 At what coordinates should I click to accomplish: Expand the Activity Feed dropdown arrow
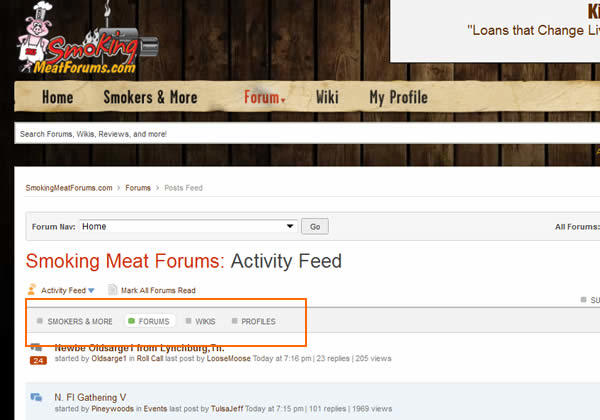pyautogui.click(x=91, y=291)
